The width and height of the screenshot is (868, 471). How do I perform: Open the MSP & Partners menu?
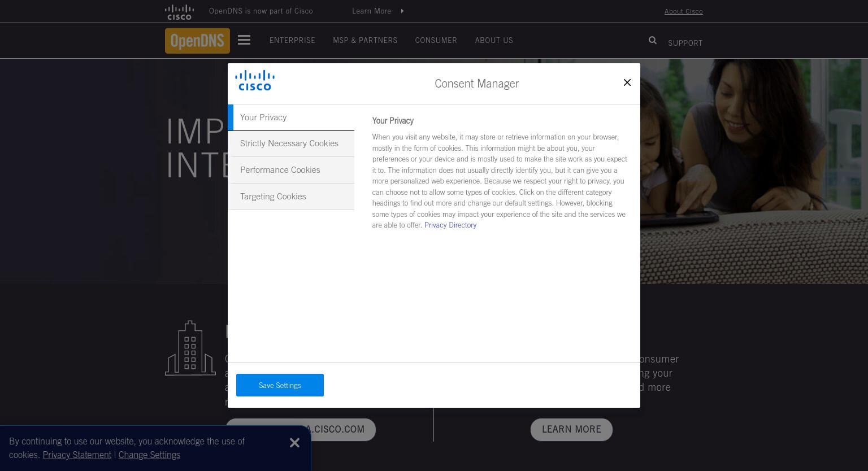point(365,40)
